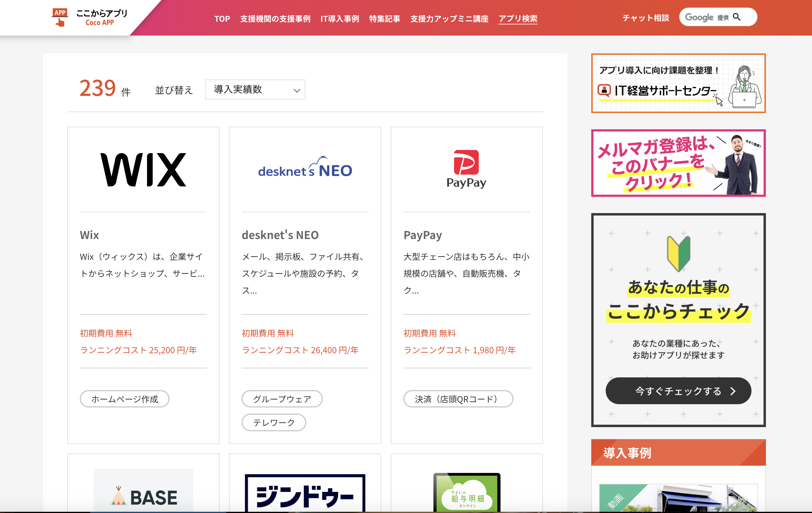Click the 239 件 result count

pos(105,88)
